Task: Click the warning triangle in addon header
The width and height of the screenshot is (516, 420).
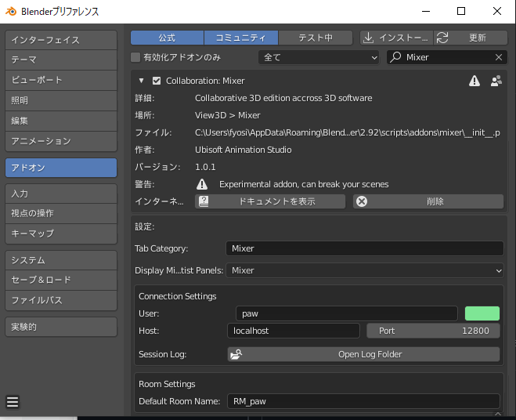Action: pos(475,81)
